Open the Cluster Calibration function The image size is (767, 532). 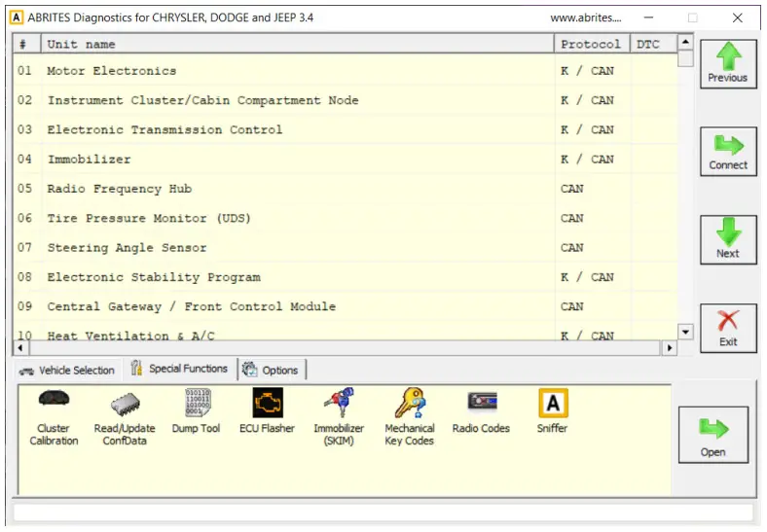[54, 417]
